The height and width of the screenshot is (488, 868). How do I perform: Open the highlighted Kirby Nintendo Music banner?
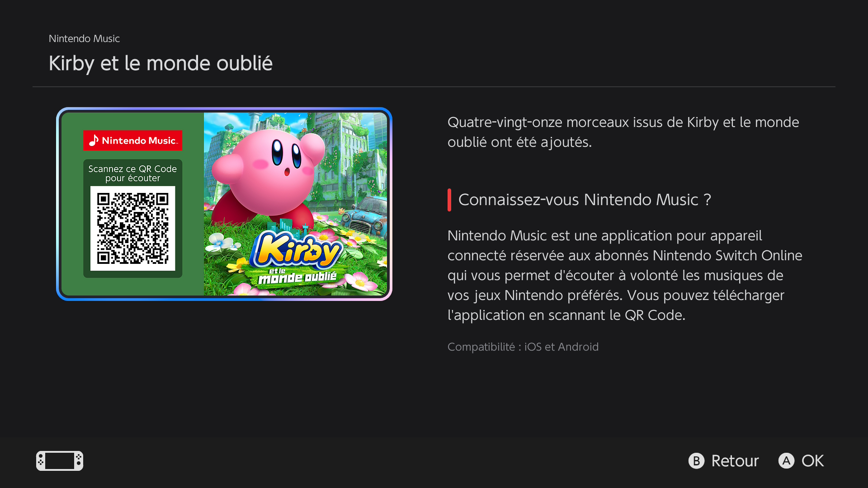coord(224,204)
